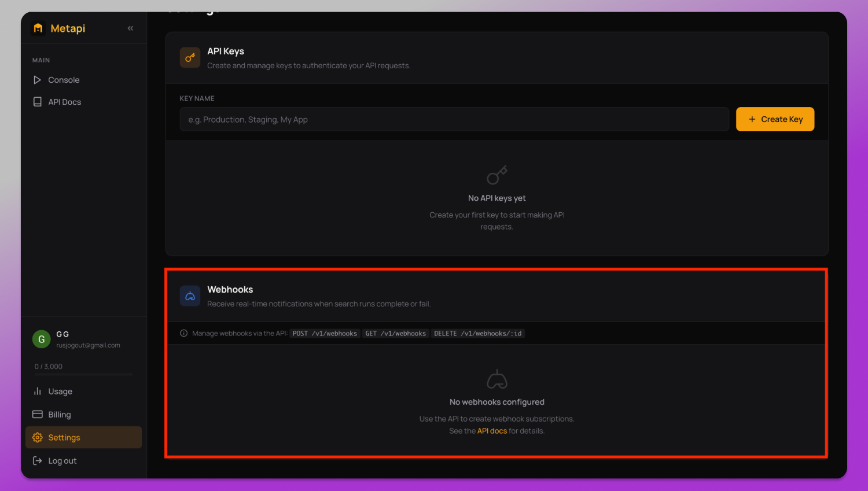Click the Metapi brand name
Image resolution: width=868 pixels, height=491 pixels.
click(68, 28)
